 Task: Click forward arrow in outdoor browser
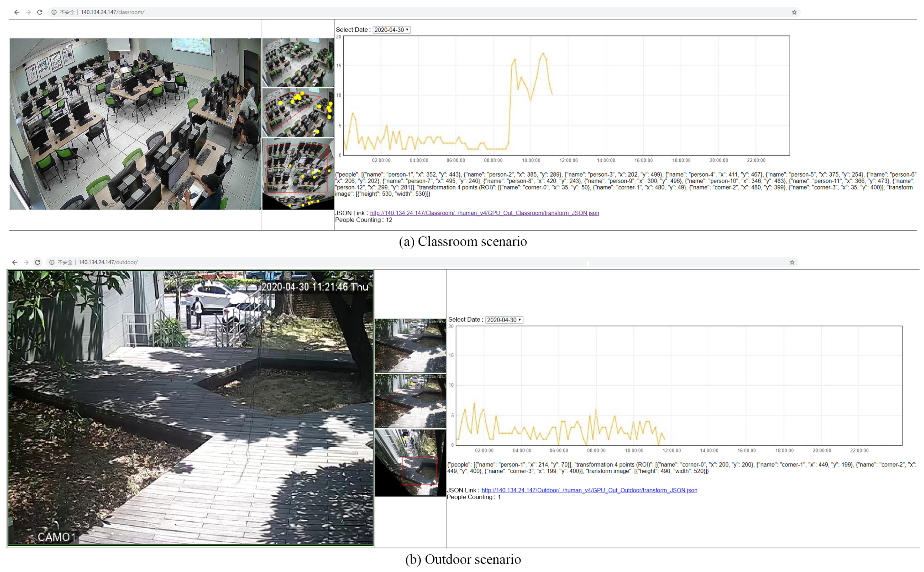click(26, 262)
